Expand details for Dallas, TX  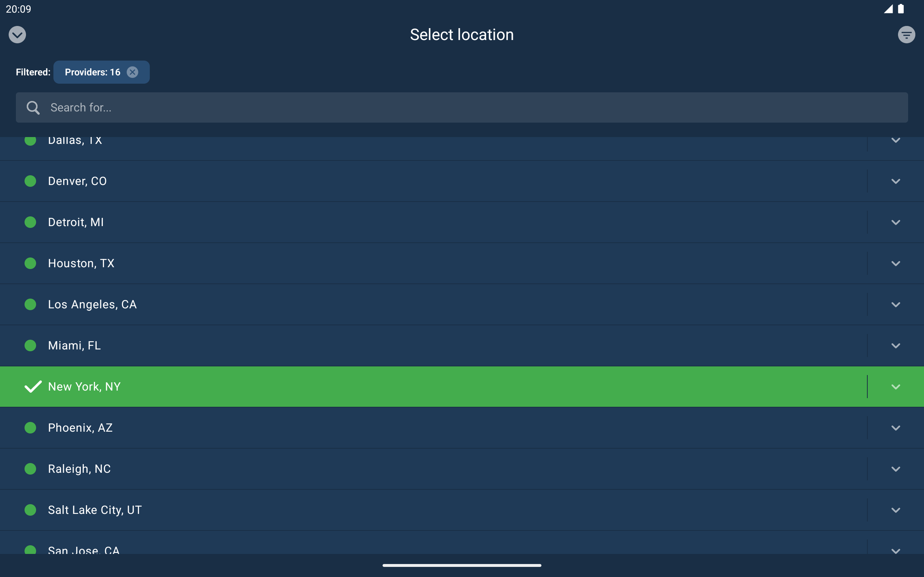[896, 140]
